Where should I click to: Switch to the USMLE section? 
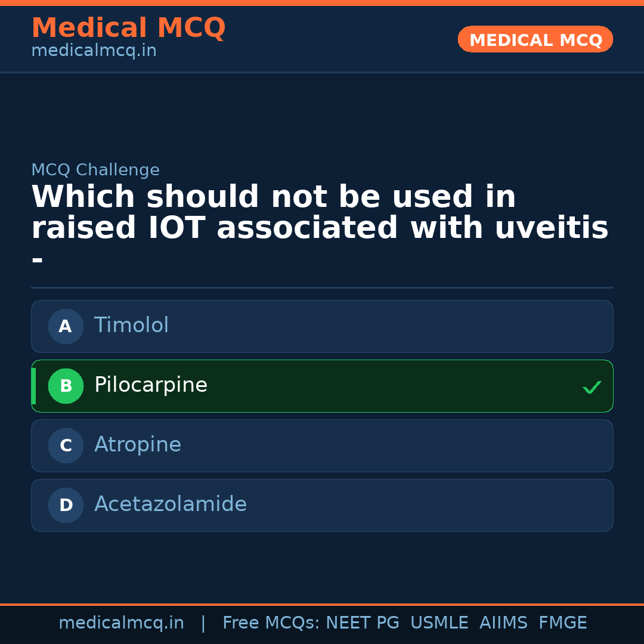click(439, 622)
